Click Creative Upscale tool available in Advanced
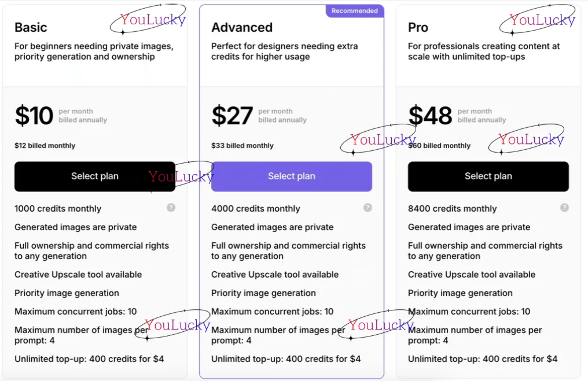This screenshot has width=588, height=381. coord(275,275)
